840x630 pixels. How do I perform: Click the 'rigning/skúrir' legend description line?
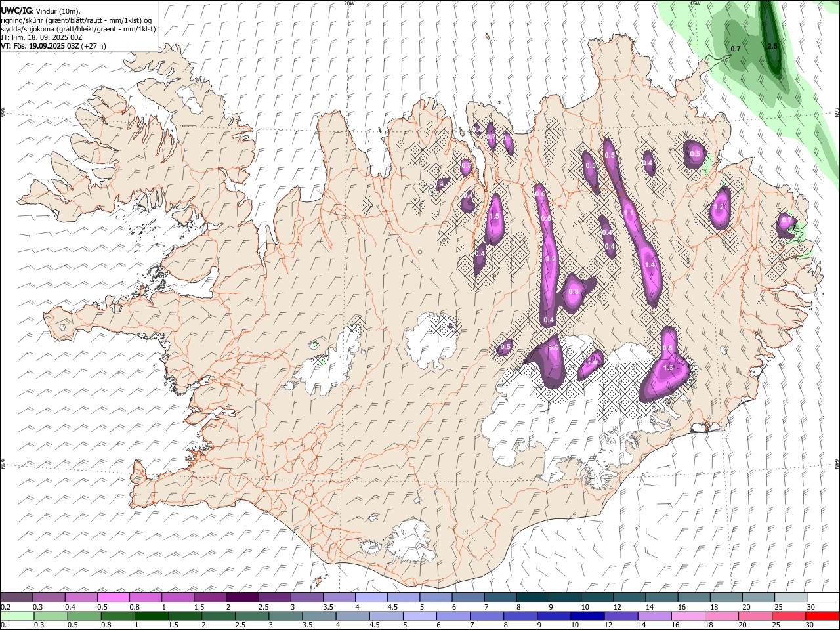click(76, 20)
